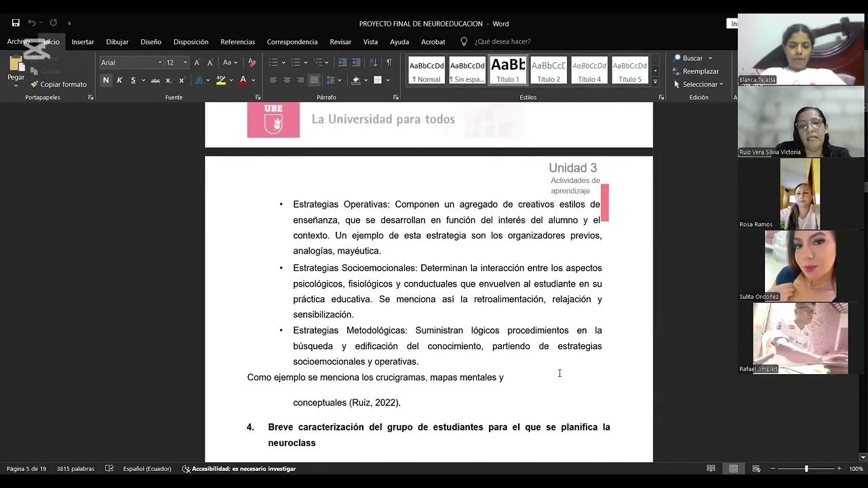Zoom out with the minus button
This screenshot has height=488, width=868.
pyautogui.click(x=772, y=468)
